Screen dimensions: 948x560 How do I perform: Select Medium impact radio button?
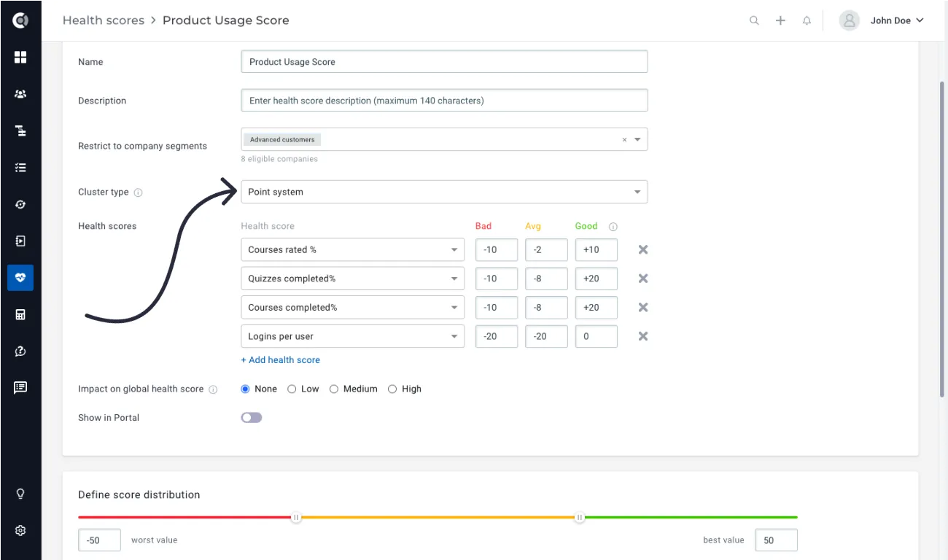334,389
